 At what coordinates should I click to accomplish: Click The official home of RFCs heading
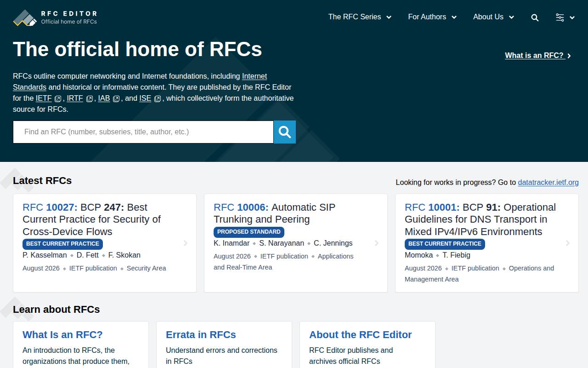[137, 49]
